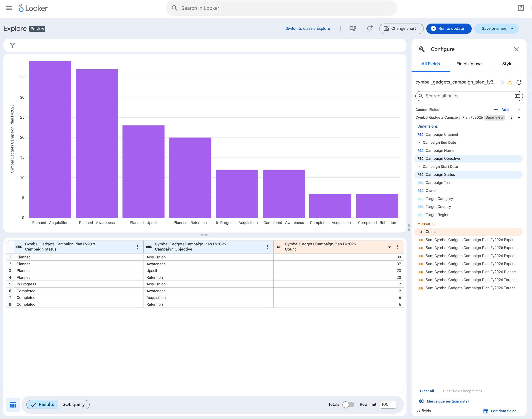The width and height of the screenshot is (532, 419).
Task: Switch to the Fields in use tab
Action: (x=469, y=64)
